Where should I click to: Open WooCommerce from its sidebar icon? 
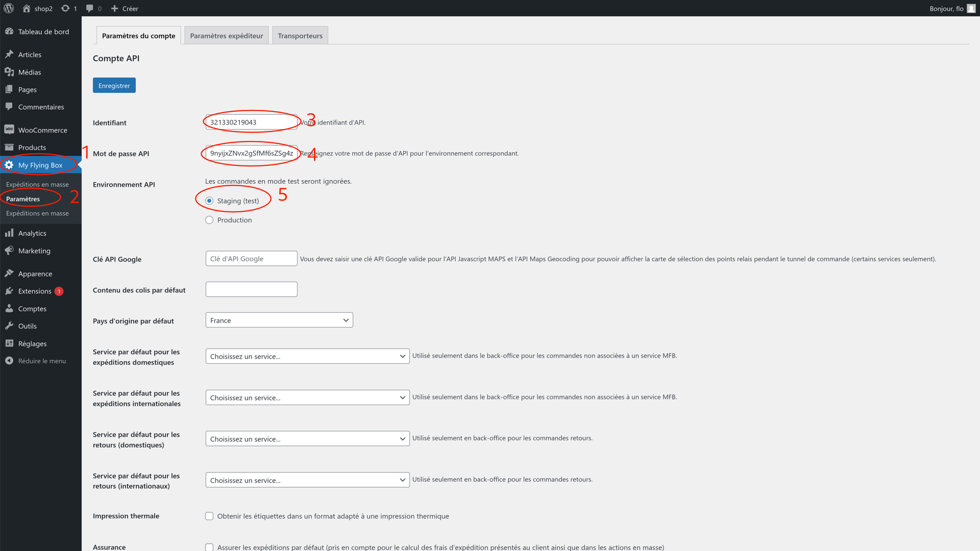tap(9, 130)
